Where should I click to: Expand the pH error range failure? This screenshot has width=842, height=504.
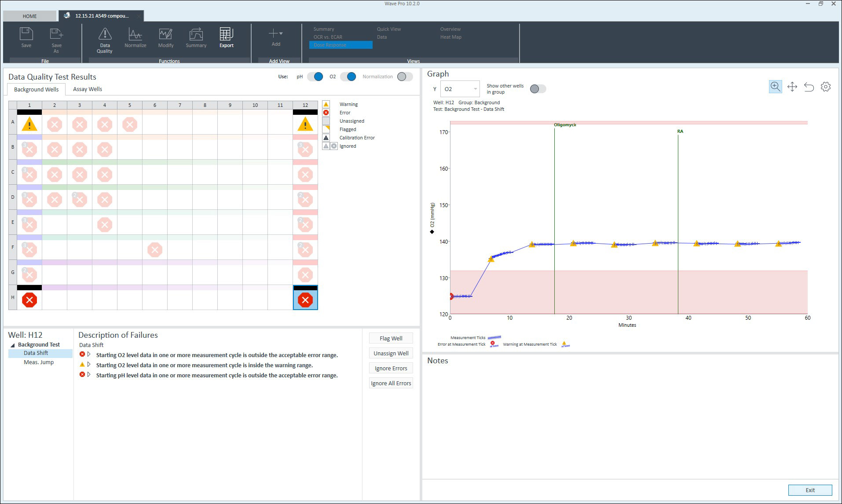coord(89,375)
